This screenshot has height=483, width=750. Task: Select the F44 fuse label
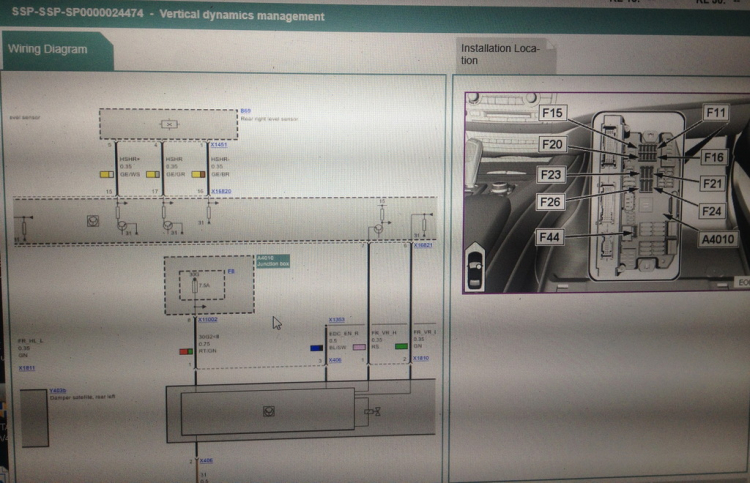pyautogui.click(x=549, y=237)
